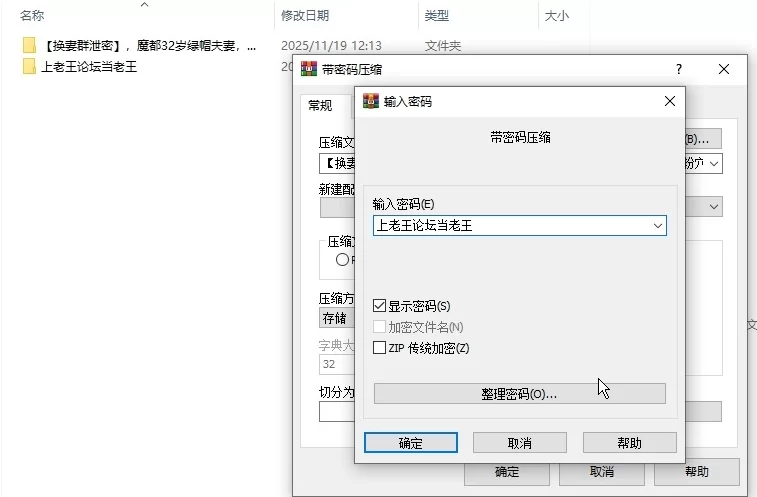Image resolution: width=757 pixels, height=497 pixels.
Task: Uncheck the 显示密码(S) checkbox
Action: point(379,306)
